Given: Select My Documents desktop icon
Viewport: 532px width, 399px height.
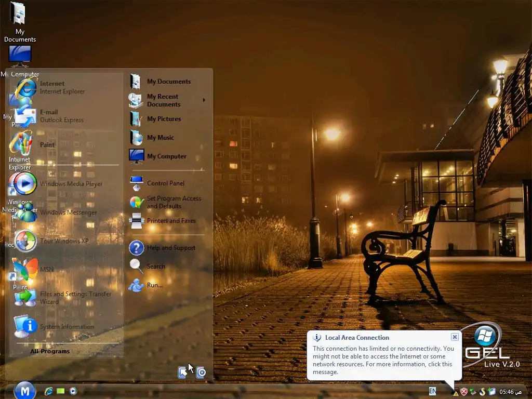Looking at the screenshot, I should [20, 22].
